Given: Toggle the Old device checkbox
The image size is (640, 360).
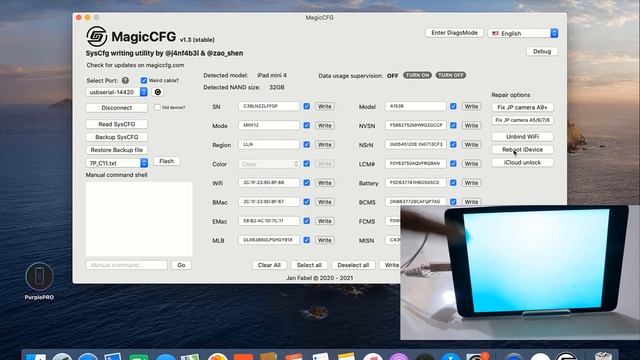Looking at the screenshot, I should (x=157, y=107).
